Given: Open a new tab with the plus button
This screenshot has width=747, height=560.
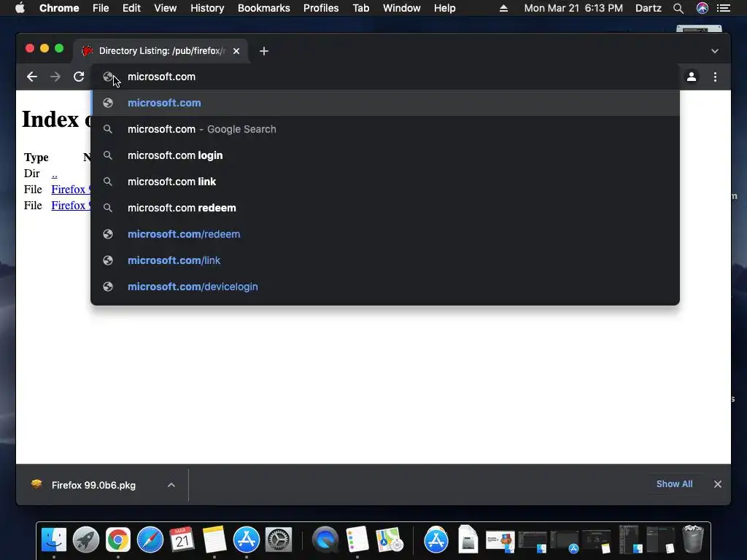Looking at the screenshot, I should 264,51.
